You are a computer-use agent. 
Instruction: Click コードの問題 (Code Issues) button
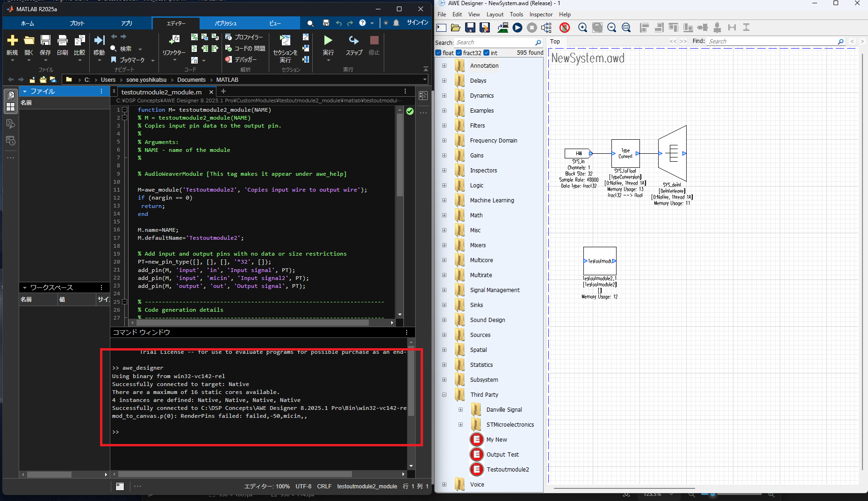pos(245,48)
